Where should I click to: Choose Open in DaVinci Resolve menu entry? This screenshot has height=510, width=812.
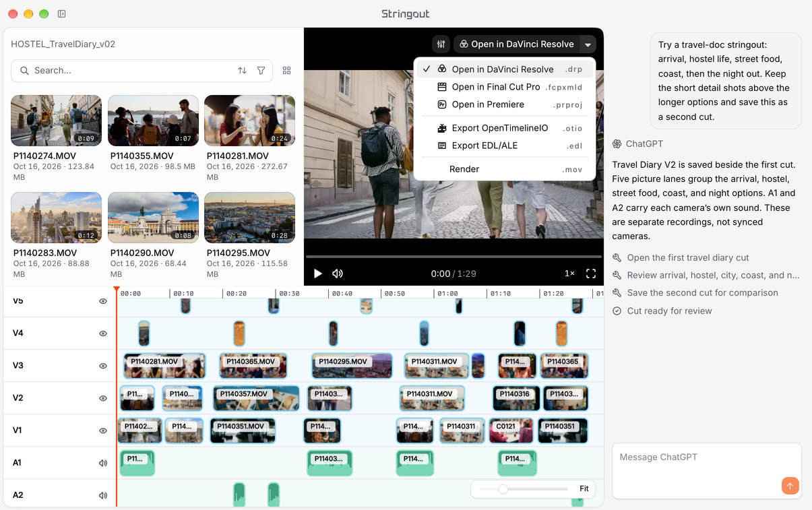click(505, 69)
